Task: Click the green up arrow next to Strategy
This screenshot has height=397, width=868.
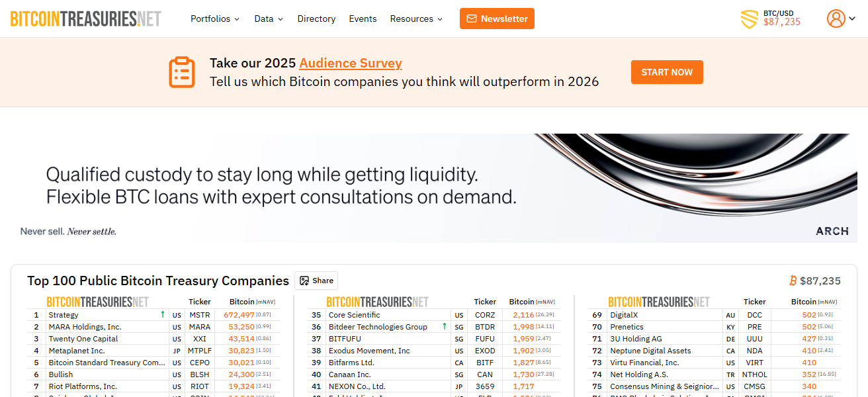Action: [163, 315]
